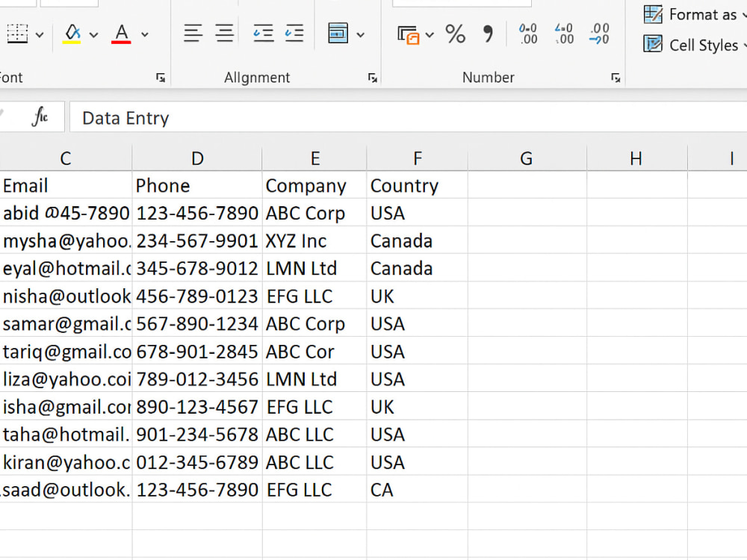The image size is (747, 560).
Task: Select the Email header cell
Action: [x=66, y=185]
